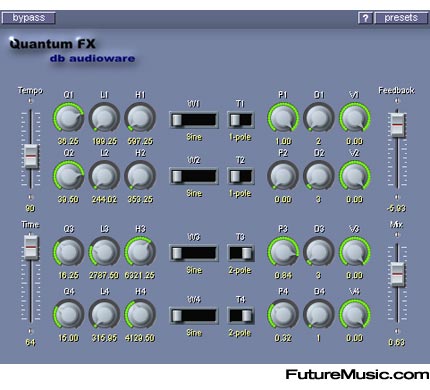Open help with the question mark button
This screenshot has height=390, width=430.
point(365,18)
